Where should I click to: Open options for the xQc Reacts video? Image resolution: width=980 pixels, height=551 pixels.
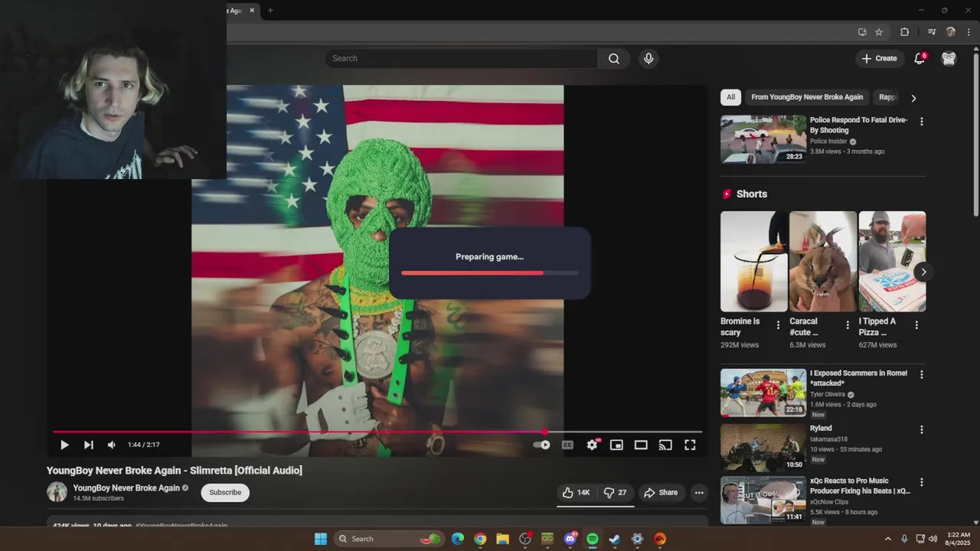921,483
